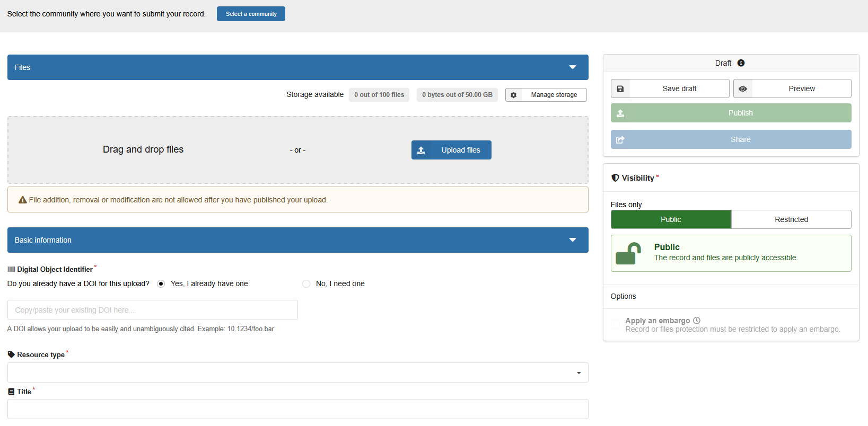The height and width of the screenshot is (426, 868).
Task: Click the eye preview icon
Action: pos(742,89)
